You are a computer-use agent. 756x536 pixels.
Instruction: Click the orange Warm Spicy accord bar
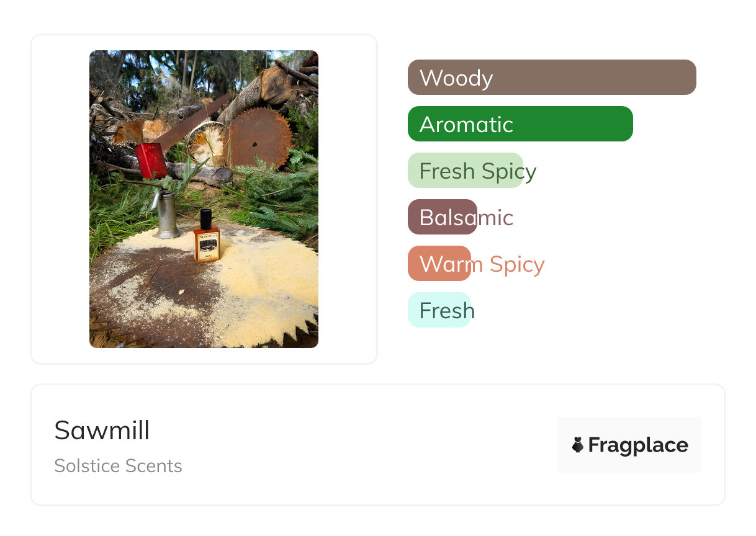click(439, 264)
